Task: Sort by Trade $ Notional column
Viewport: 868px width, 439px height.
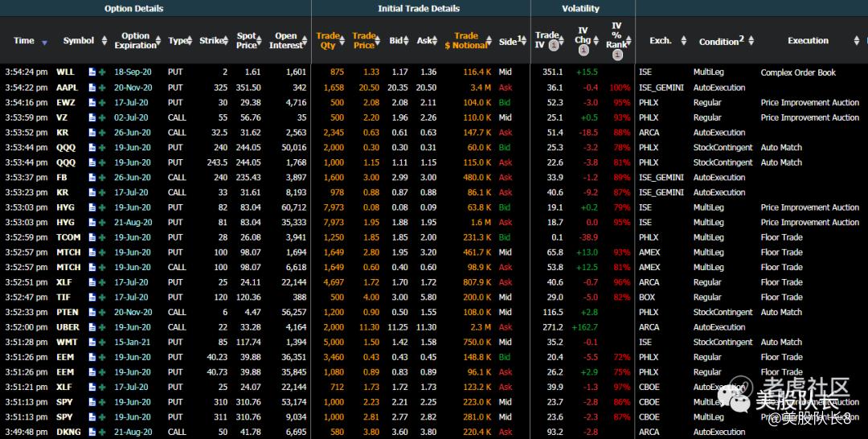Action: tap(466, 40)
